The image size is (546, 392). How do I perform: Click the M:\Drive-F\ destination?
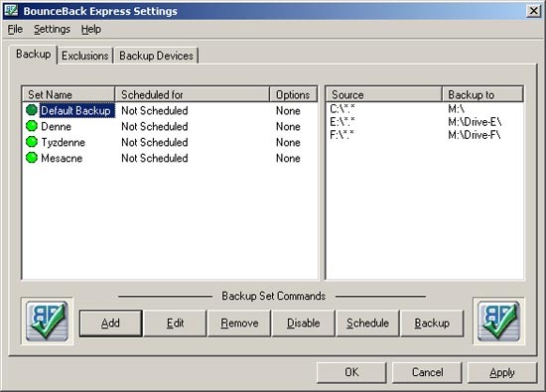point(475,135)
